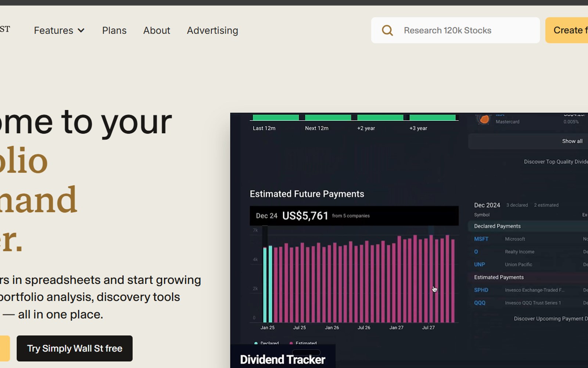
Task: Click the Dec 2024 heading
Action: 487,205
